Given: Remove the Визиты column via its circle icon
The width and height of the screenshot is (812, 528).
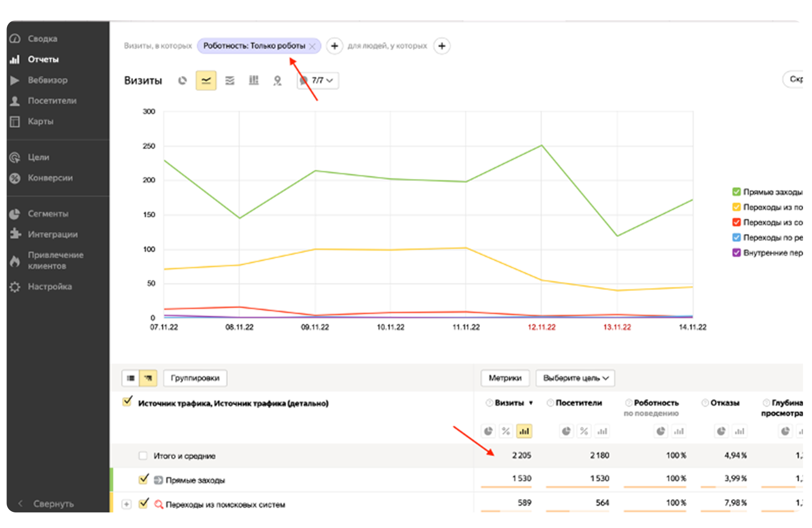Looking at the screenshot, I should 490,403.
